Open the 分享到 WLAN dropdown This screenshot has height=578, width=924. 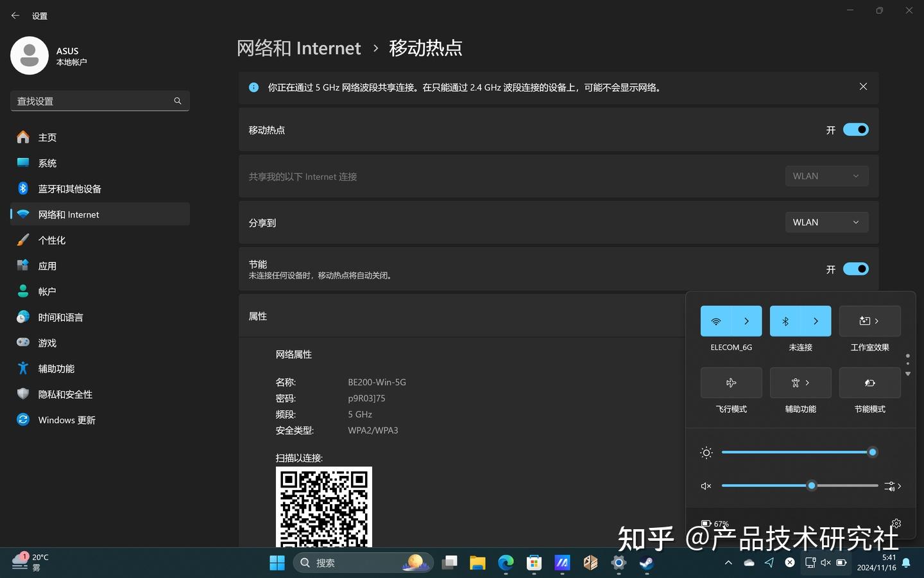coord(826,222)
